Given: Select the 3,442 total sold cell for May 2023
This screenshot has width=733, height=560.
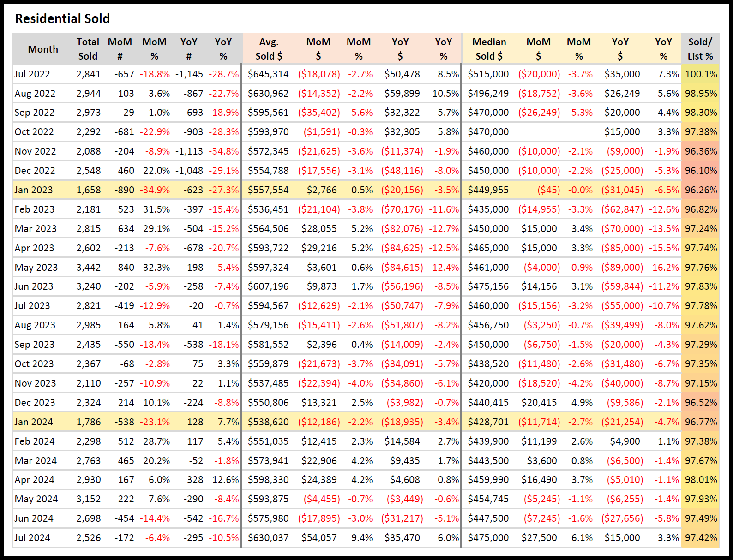Looking at the screenshot, I should coord(89,268).
